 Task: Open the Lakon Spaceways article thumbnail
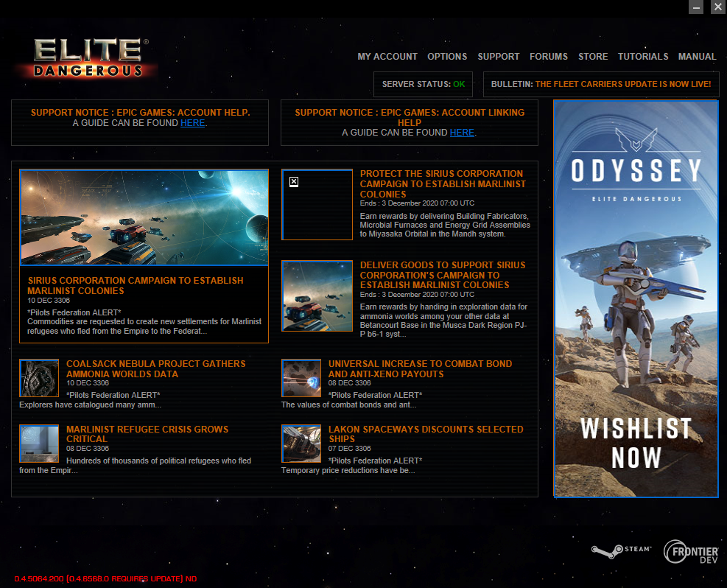tap(301, 444)
